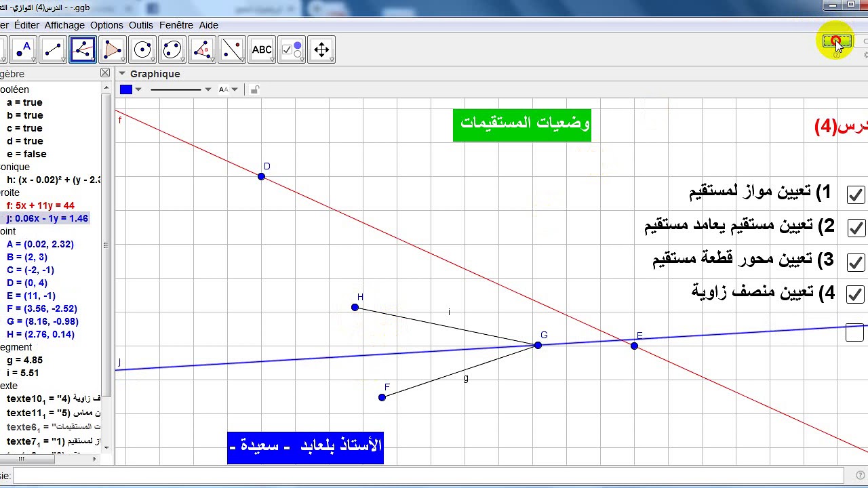Open the Aide menu
Viewport: 868px width, 488px height.
point(209,25)
